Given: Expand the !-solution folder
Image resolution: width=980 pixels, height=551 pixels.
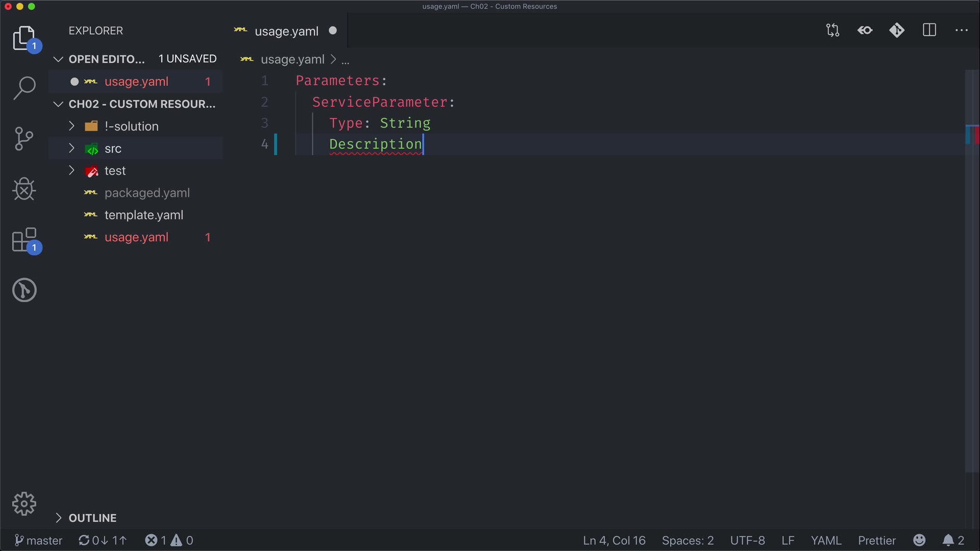Looking at the screenshot, I should click(x=131, y=126).
